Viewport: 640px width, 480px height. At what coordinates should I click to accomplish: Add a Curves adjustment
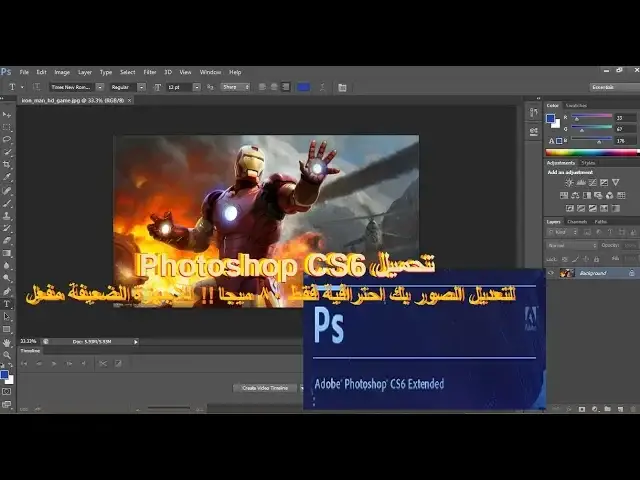pyautogui.click(x=592, y=182)
